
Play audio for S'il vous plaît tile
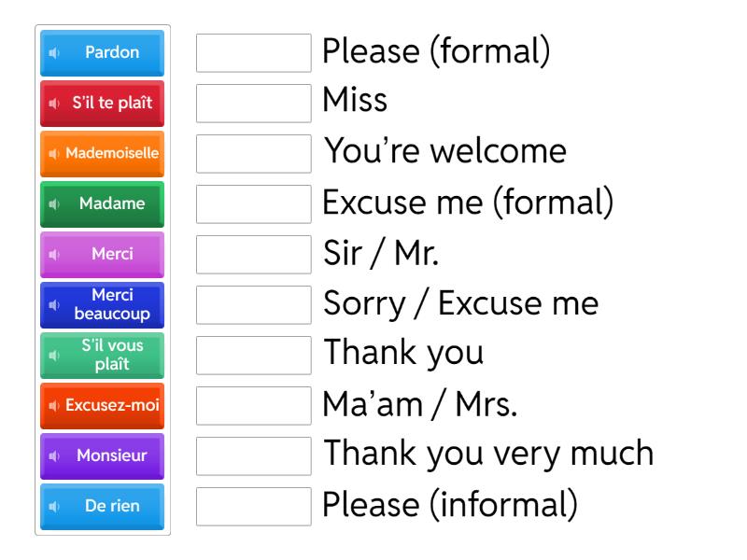click(x=54, y=356)
